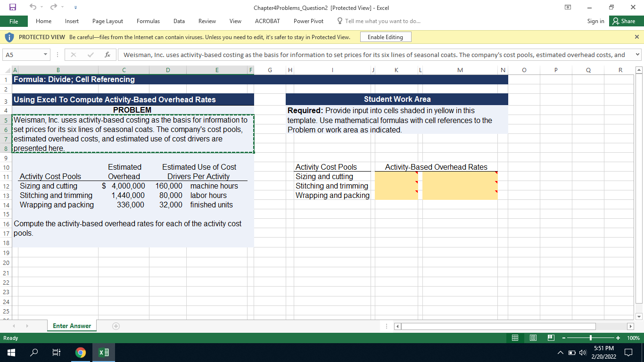
Task: Click the Enable Editing button
Action: [386, 37]
